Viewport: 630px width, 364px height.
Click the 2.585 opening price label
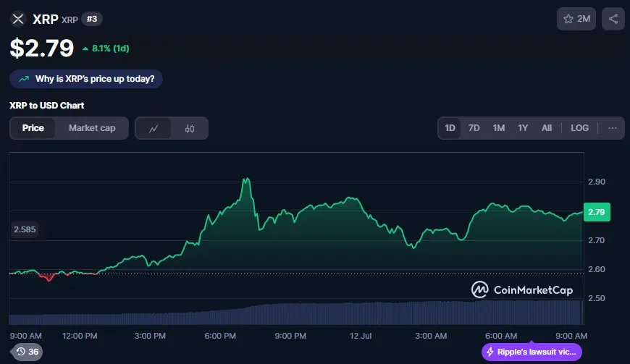point(25,229)
